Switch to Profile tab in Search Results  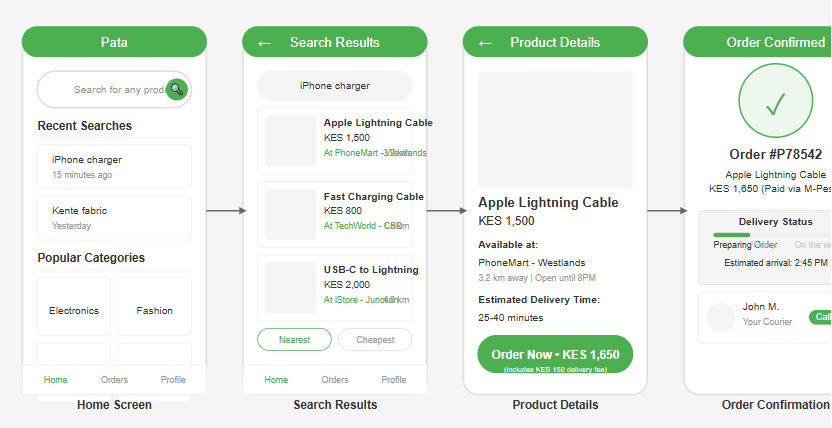click(x=394, y=380)
